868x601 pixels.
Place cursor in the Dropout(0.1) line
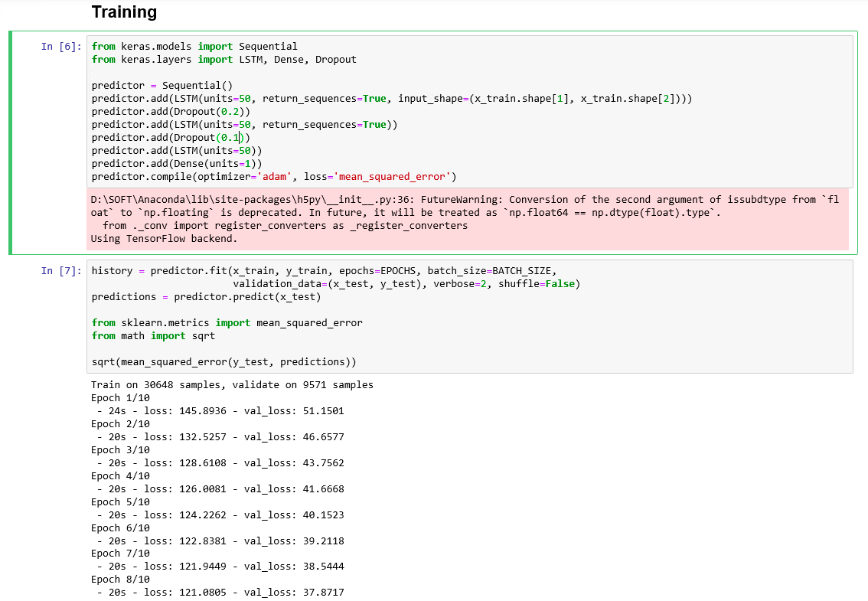pos(171,137)
